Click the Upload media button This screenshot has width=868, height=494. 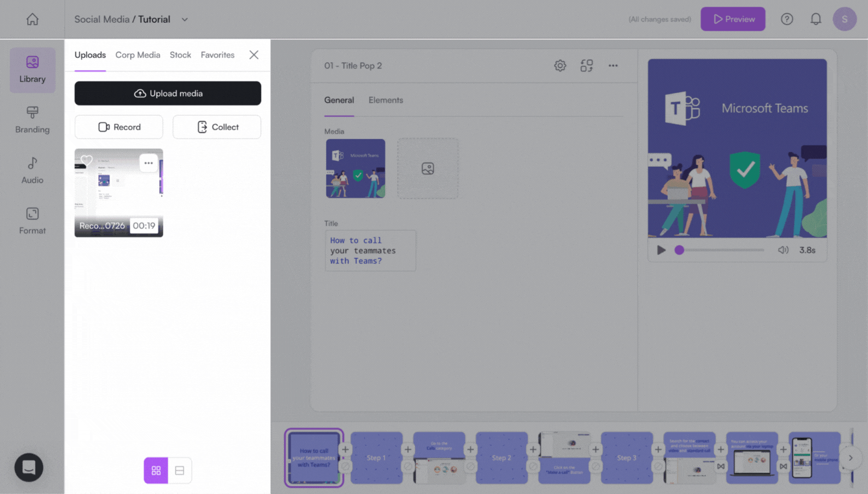(x=168, y=93)
